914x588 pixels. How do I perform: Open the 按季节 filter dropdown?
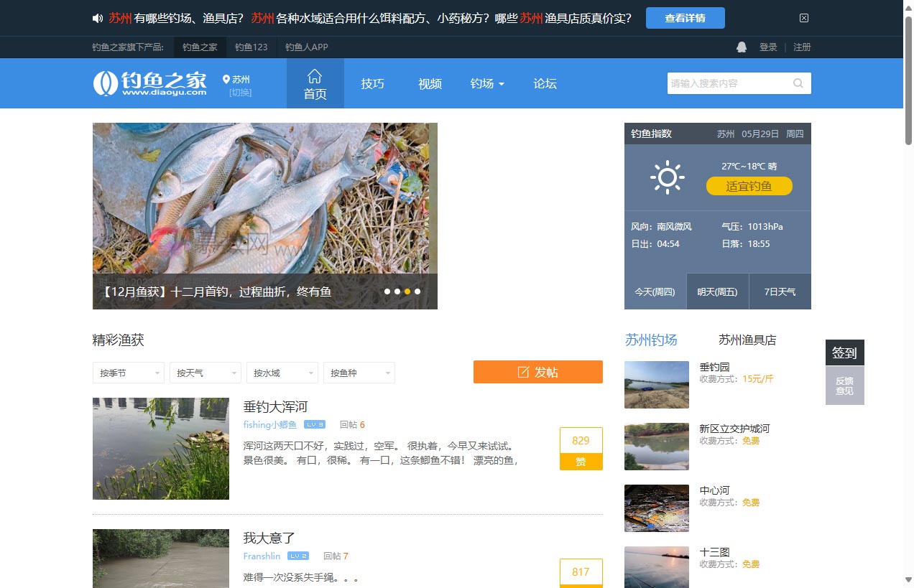pos(128,373)
